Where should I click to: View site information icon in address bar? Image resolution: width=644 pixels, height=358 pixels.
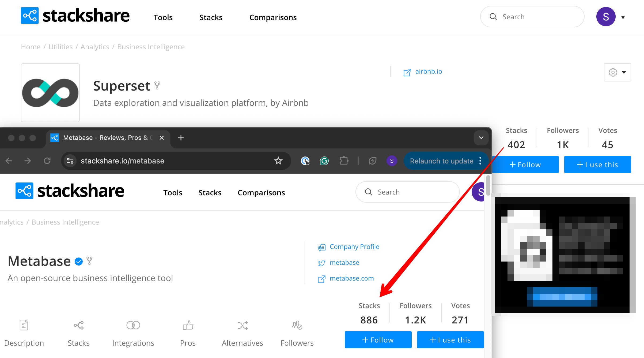[70, 161]
